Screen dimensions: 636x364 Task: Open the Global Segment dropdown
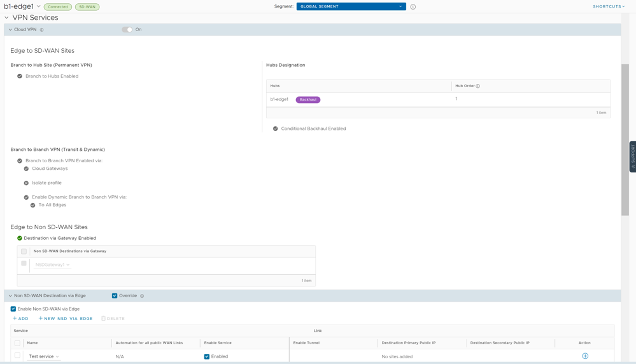click(351, 7)
